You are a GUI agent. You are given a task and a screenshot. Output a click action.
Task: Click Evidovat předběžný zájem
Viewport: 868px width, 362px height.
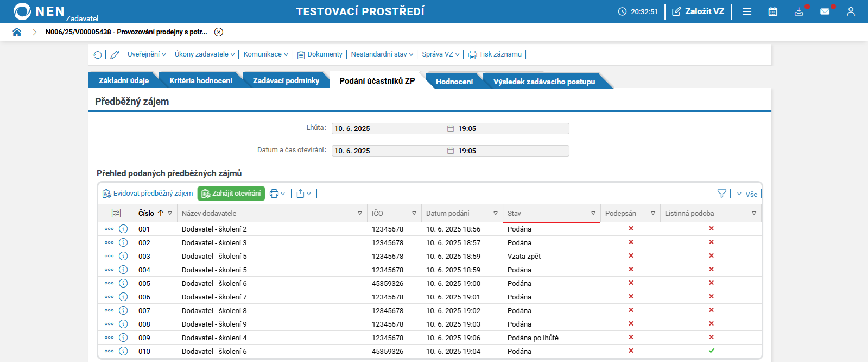[x=148, y=194]
